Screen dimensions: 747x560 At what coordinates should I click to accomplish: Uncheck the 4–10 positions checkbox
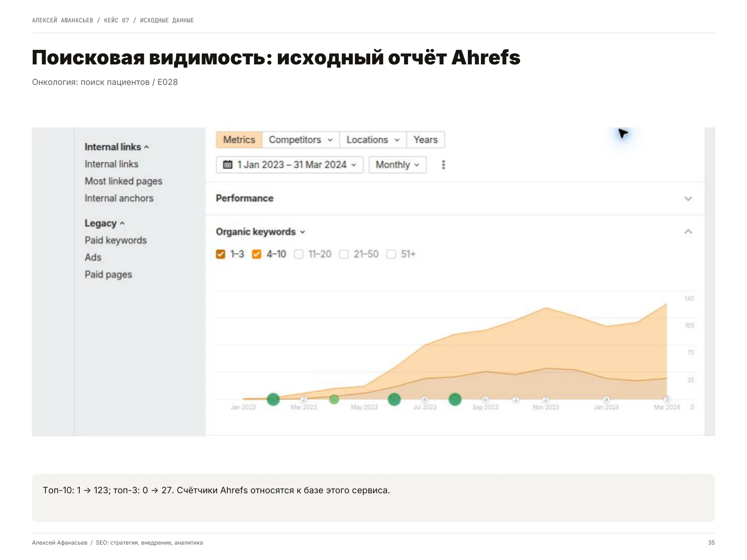[x=256, y=254]
